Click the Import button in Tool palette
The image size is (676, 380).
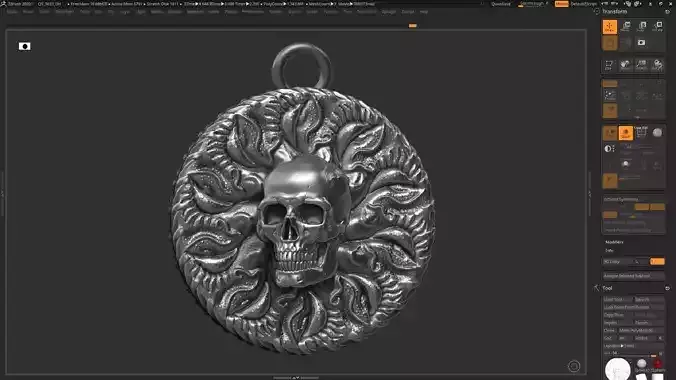(x=617, y=323)
